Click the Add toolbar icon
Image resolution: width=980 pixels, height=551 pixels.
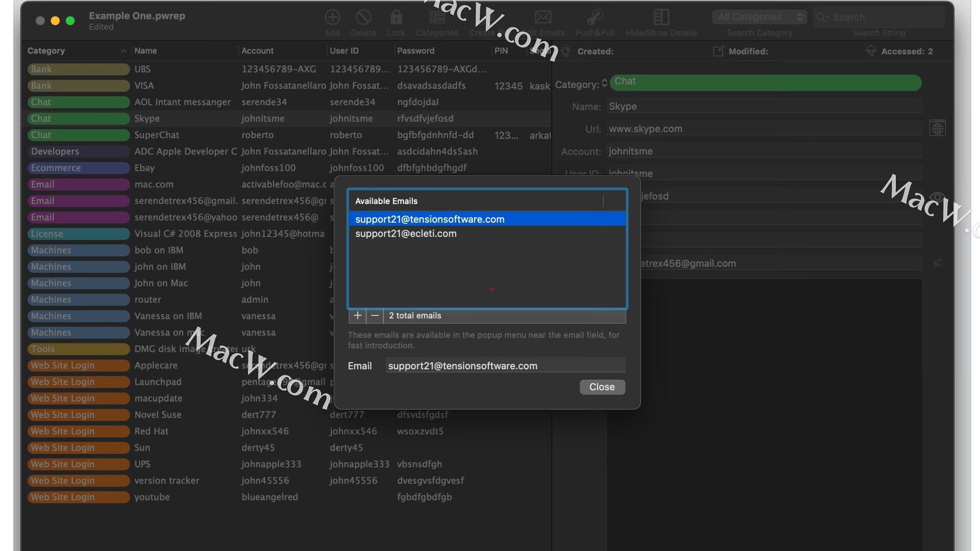pyautogui.click(x=332, y=17)
